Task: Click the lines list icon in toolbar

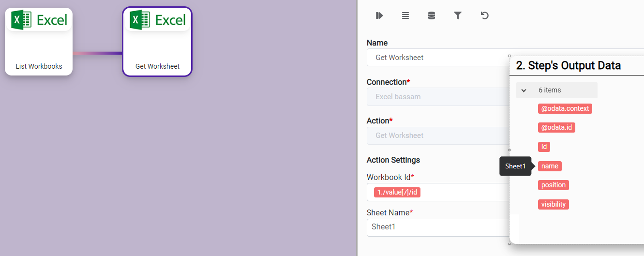Action: (405, 15)
